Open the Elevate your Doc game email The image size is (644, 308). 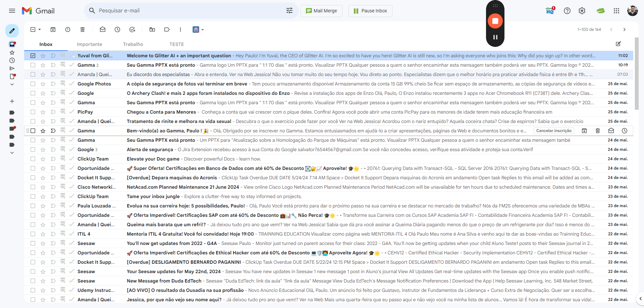pos(329,159)
